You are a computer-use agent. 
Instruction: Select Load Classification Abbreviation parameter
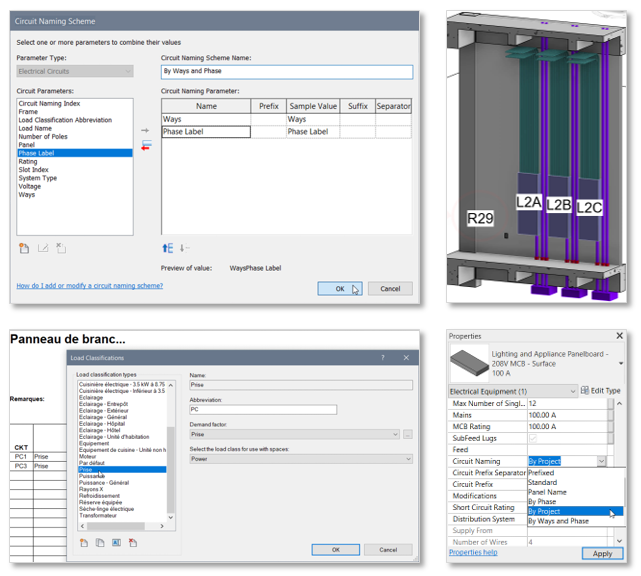[65, 120]
